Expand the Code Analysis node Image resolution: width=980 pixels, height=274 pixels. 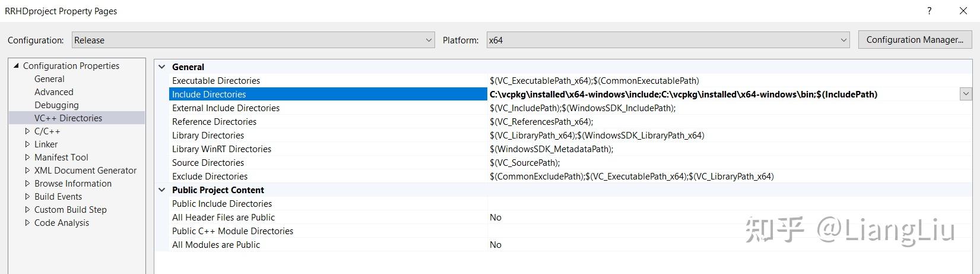pyautogui.click(x=27, y=223)
